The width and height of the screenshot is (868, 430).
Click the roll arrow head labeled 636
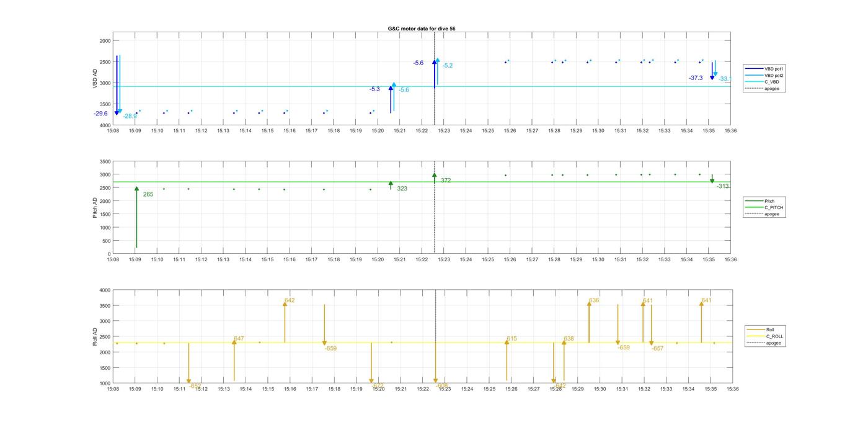point(589,303)
